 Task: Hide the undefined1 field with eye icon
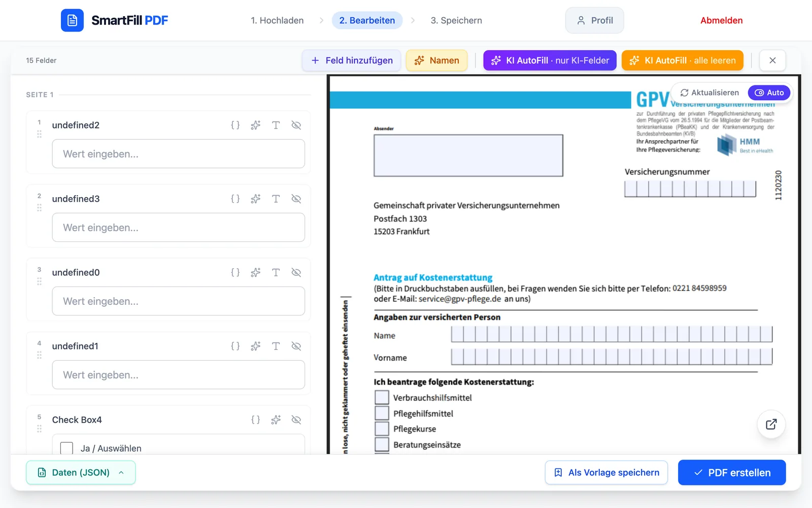click(x=296, y=346)
